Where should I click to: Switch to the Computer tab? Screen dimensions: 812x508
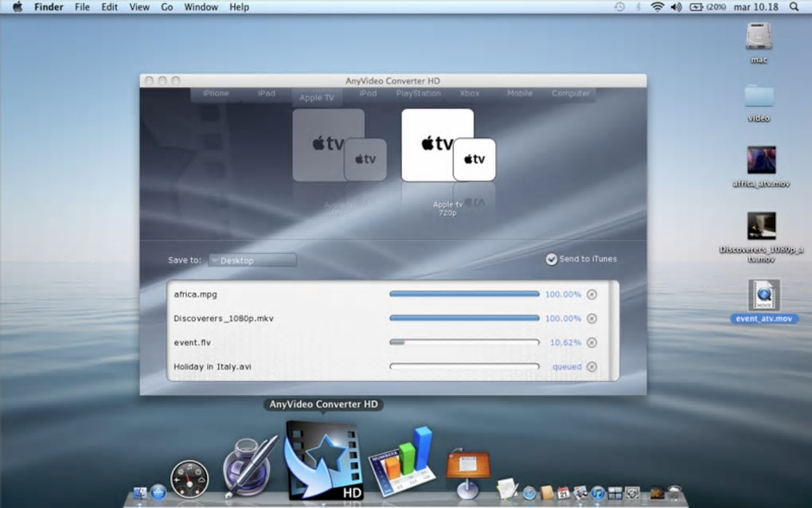tap(570, 94)
